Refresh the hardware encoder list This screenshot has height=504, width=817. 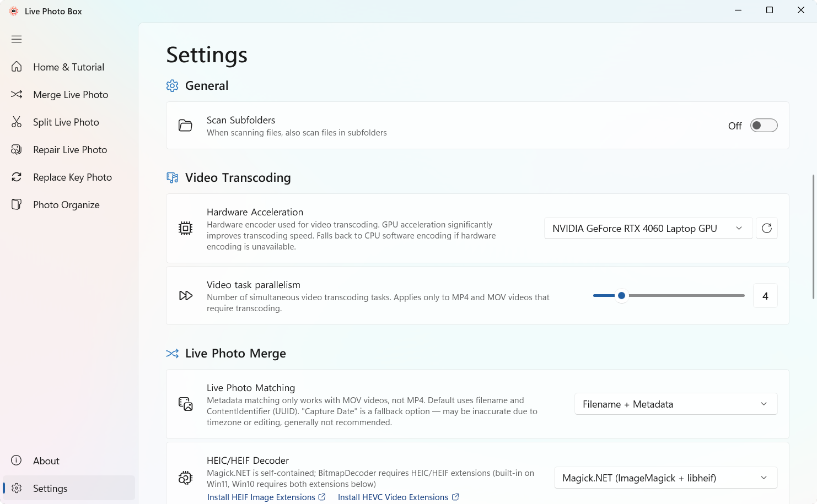[x=766, y=228]
